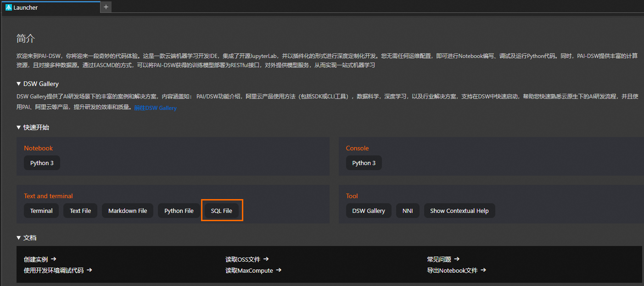Open the 导出Notebook文件 link
This screenshot has height=286, width=644.
[456, 270]
